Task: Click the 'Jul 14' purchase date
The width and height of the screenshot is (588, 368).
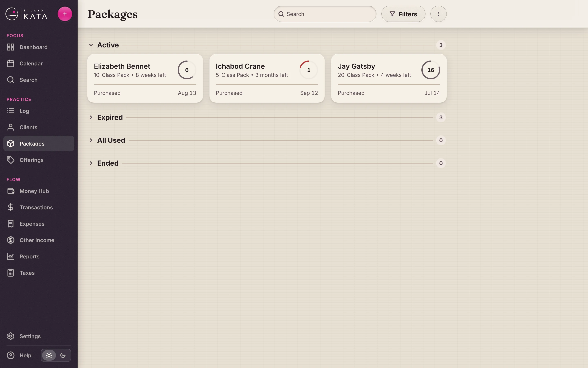Action: click(x=432, y=93)
